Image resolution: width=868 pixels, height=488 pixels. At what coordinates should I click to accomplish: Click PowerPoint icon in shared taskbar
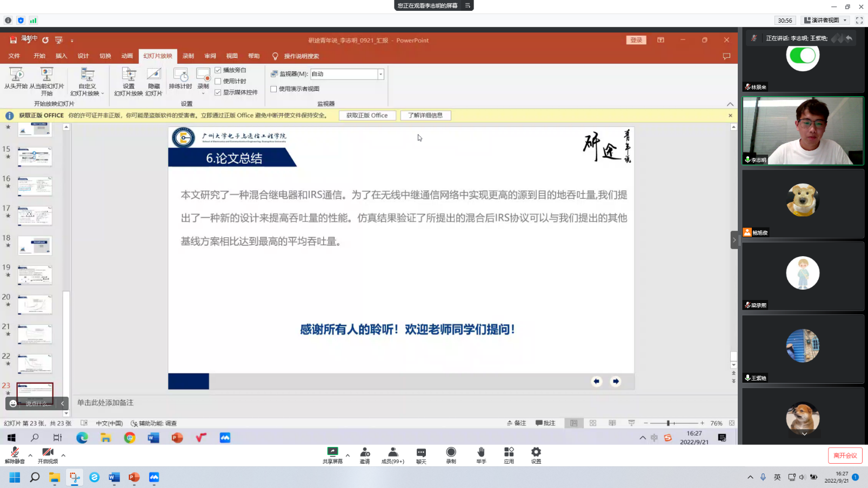177,438
